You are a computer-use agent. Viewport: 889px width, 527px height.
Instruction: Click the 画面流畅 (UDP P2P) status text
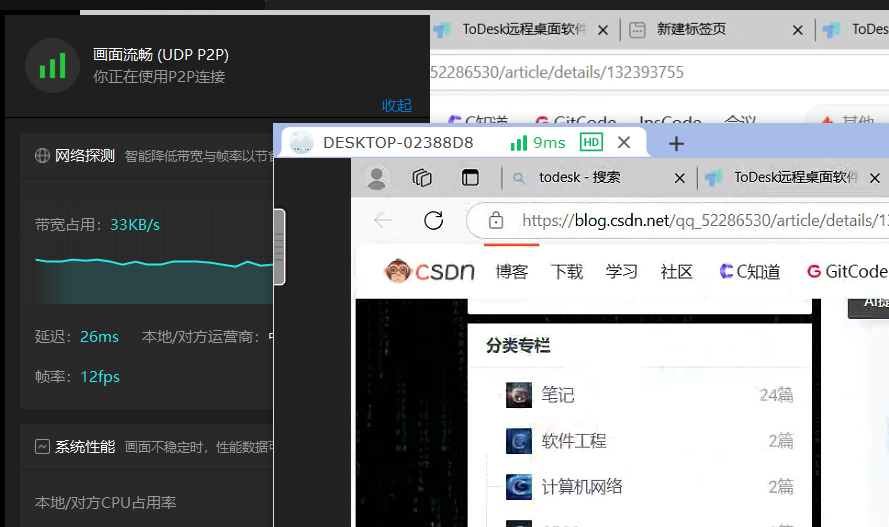160,54
